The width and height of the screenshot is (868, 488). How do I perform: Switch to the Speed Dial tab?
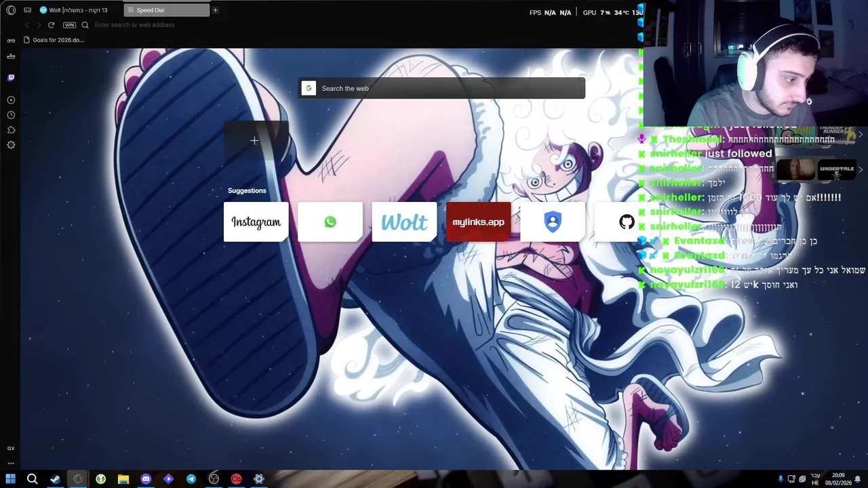point(167,10)
